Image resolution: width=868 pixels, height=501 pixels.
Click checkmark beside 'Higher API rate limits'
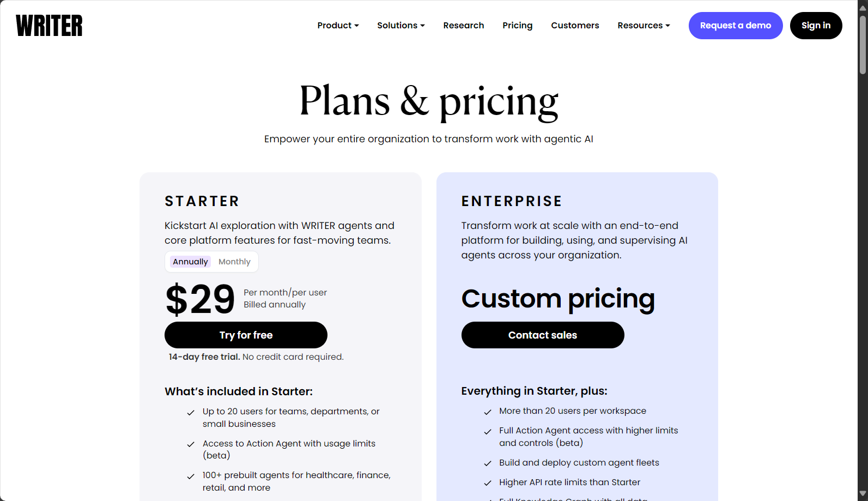pos(488,484)
